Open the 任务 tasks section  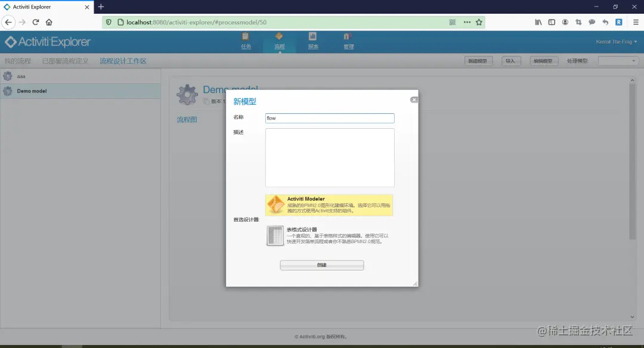pyautogui.click(x=246, y=41)
